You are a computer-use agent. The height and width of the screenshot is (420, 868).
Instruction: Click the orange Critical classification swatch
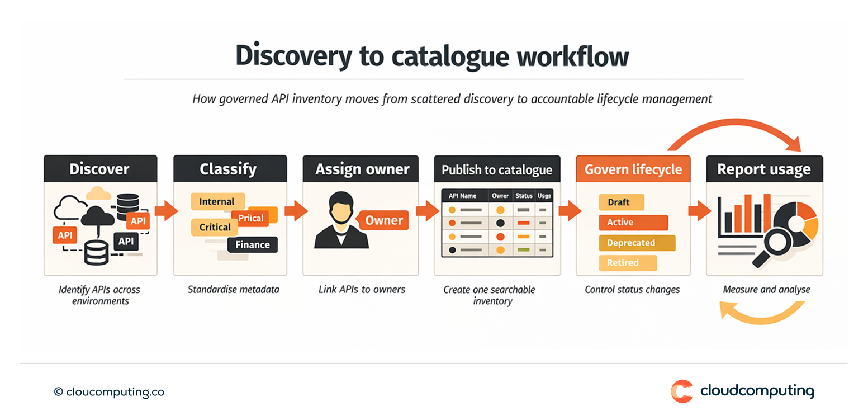(214, 227)
